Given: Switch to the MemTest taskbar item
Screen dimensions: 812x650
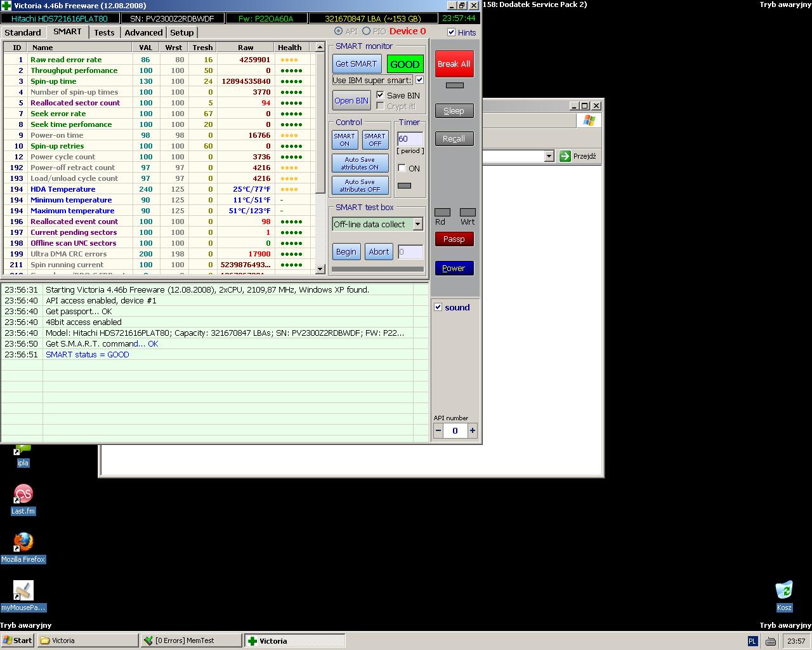Looking at the screenshot, I should click(x=191, y=640).
